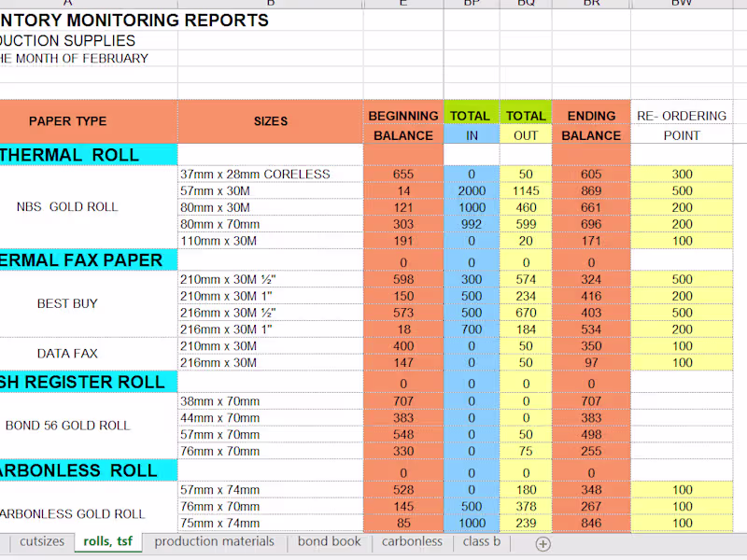Click column BP header
The image size is (747, 560).
click(x=471, y=4)
